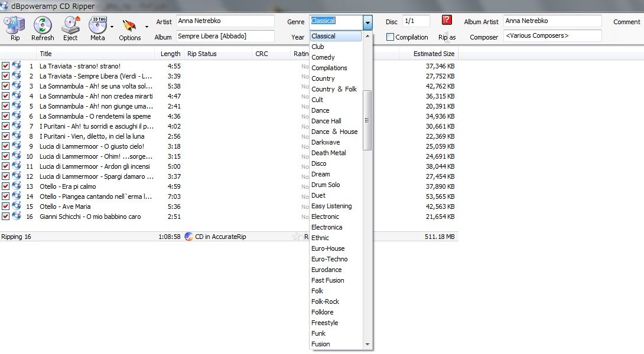Click the Genre combo box text field
The image size is (644, 354).
click(x=336, y=22)
